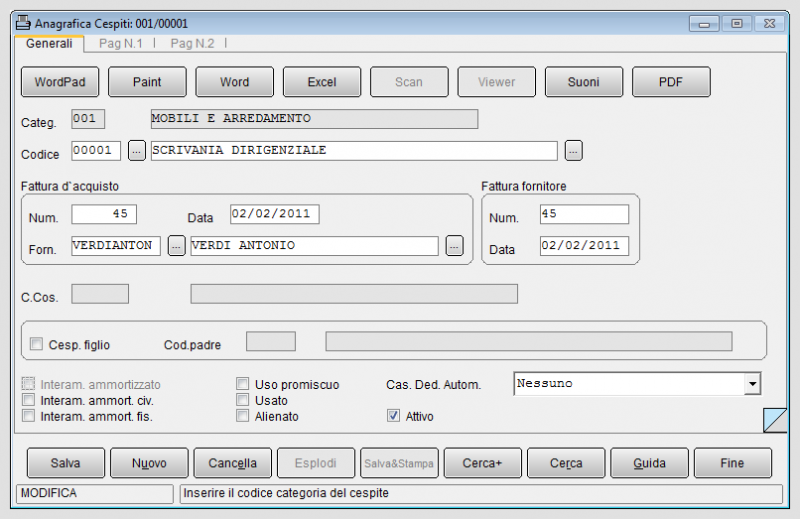The height and width of the screenshot is (519, 800).
Task: Create new record with Nuovo
Action: point(149,463)
